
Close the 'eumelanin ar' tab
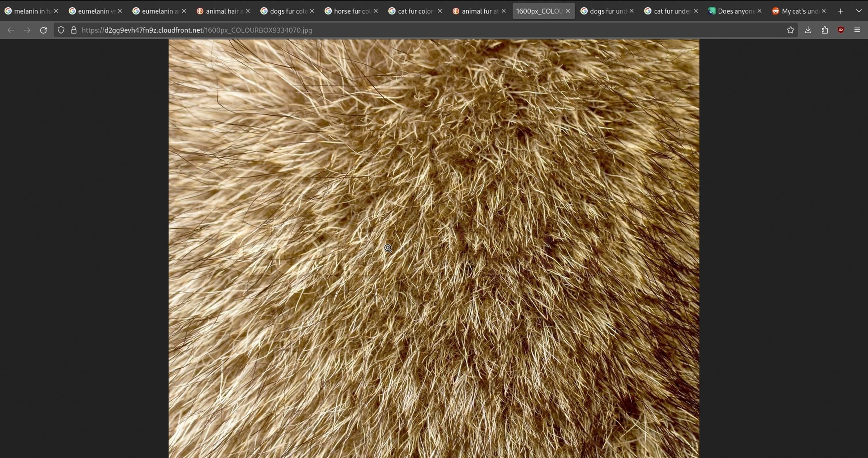(x=184, y=11)
